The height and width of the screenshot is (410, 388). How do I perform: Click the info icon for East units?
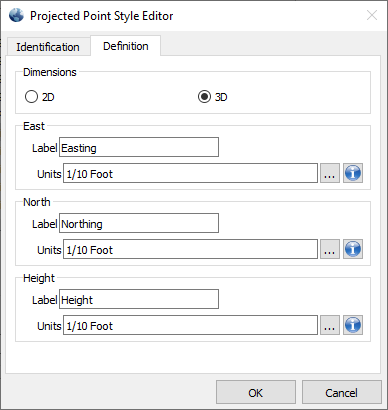tap(353, 173)
